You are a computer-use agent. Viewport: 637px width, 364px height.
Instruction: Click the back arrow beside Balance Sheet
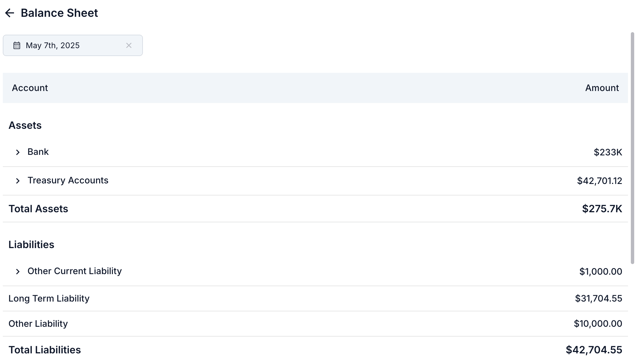pos(10,13)
